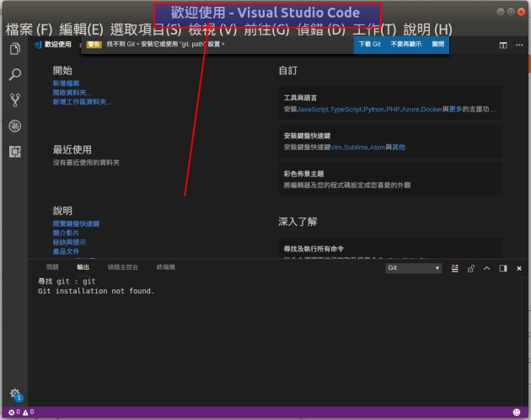
Task: Switch to the 問題 panel tab
Action: click(52, 267)
